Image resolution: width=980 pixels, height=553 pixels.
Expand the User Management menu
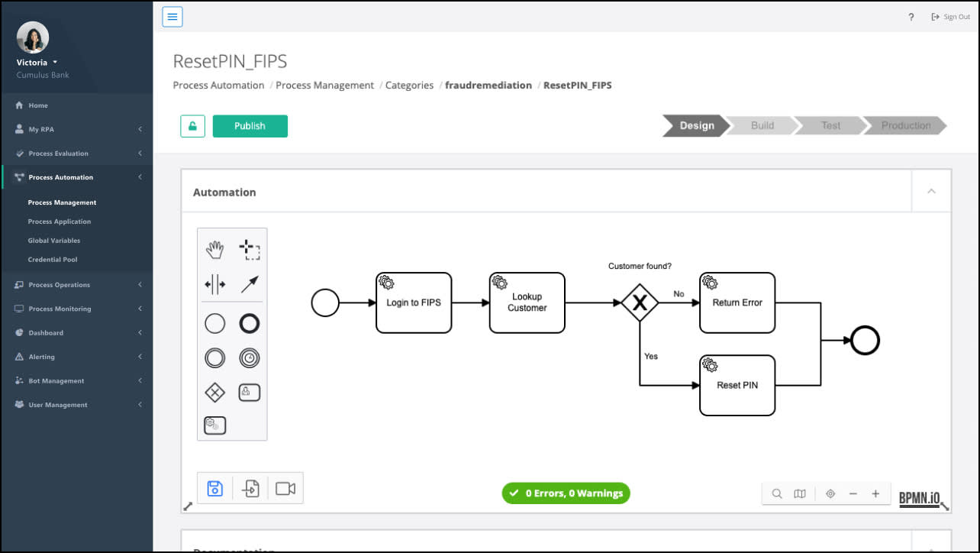(76, 405)
